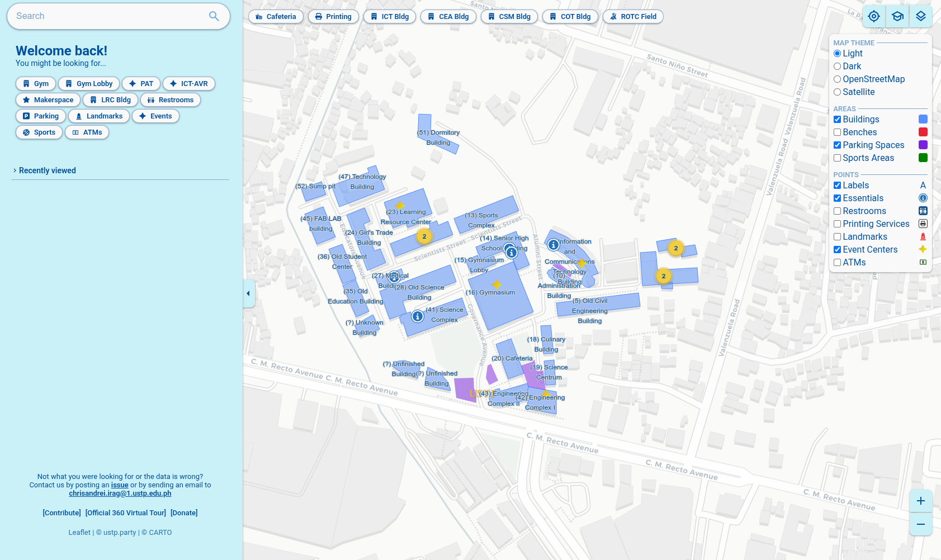
Task: Turn on Restrooms points checkbox
Action: coord(837,211)
